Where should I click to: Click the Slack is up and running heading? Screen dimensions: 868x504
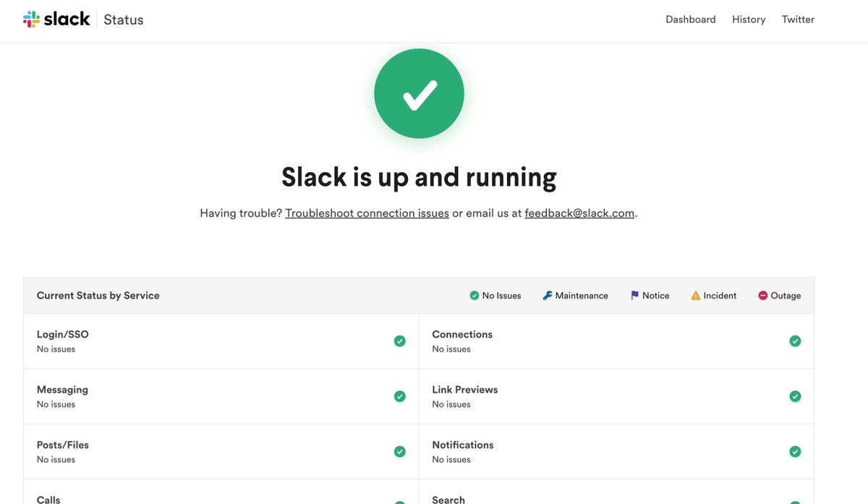(419, 177)
